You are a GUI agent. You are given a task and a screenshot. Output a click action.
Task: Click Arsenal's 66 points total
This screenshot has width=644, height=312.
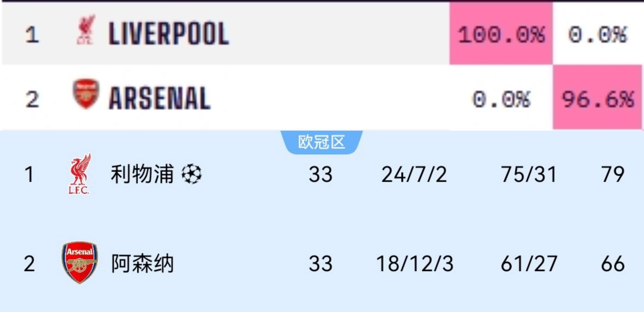pos(613,264)
